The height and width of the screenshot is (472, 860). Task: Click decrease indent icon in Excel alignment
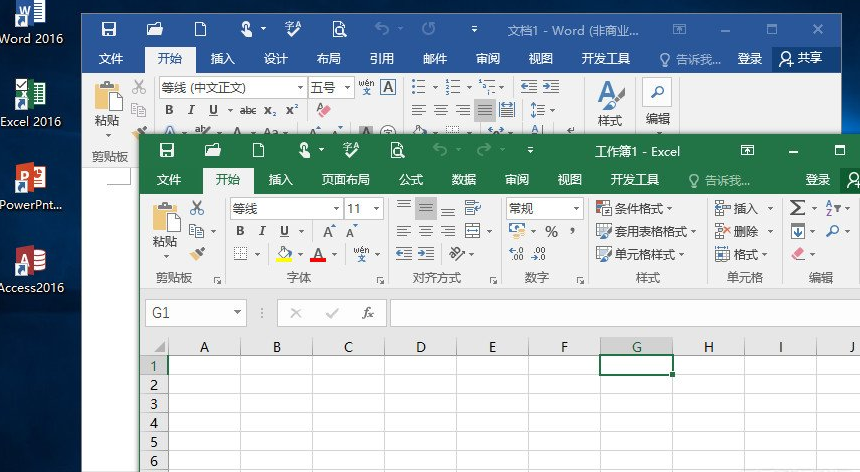pos(404,254)
